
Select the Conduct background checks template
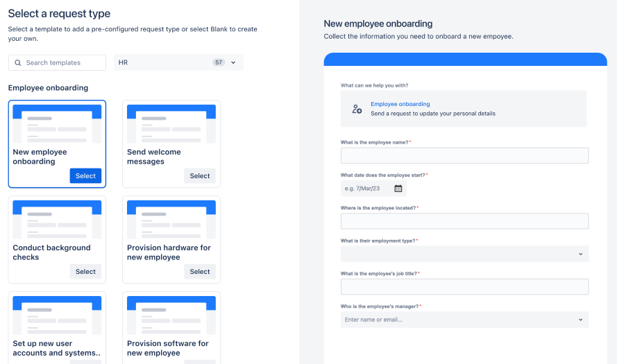point(85,272)
